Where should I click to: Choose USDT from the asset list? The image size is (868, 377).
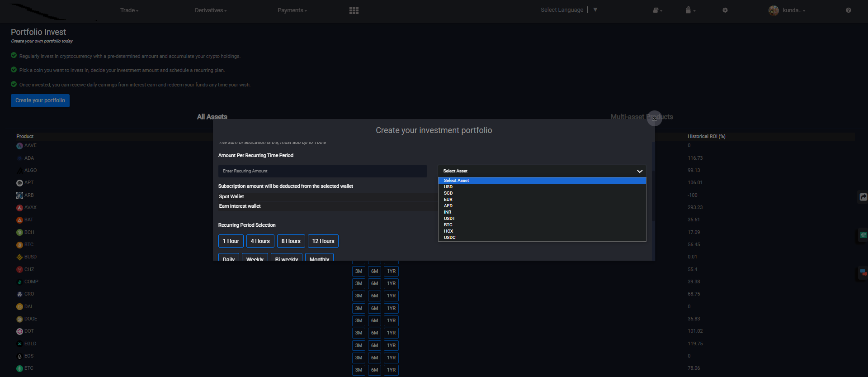tap(449, 219)
